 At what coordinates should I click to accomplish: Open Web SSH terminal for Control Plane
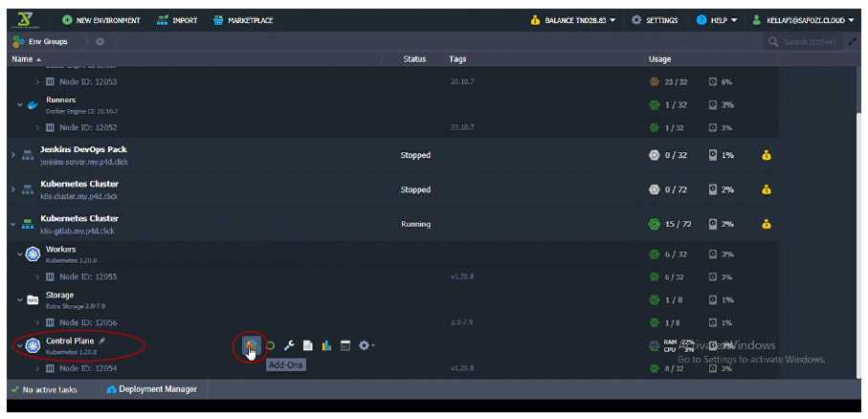pyautogui.click(x=345, y=346)
